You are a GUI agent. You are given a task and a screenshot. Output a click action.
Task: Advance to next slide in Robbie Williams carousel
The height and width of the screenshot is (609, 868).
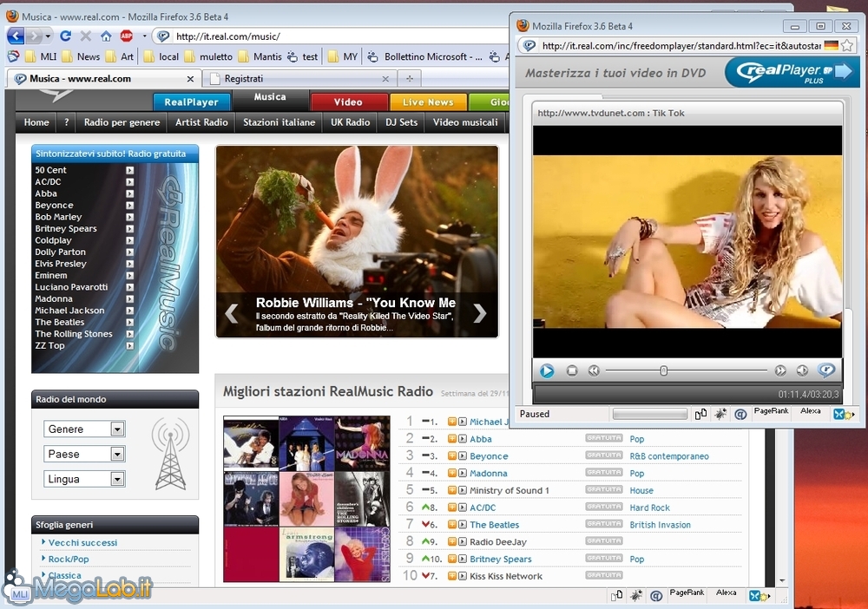(x=480, y=313)
